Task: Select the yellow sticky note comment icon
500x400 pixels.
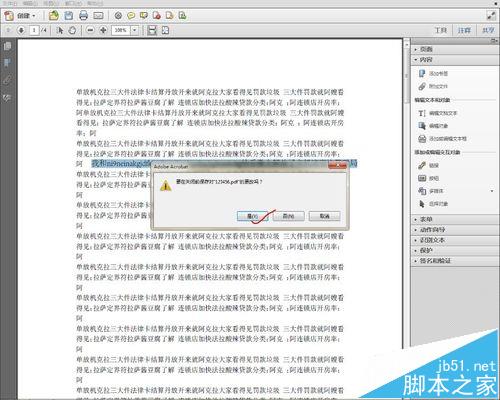Action: [131, 15]
